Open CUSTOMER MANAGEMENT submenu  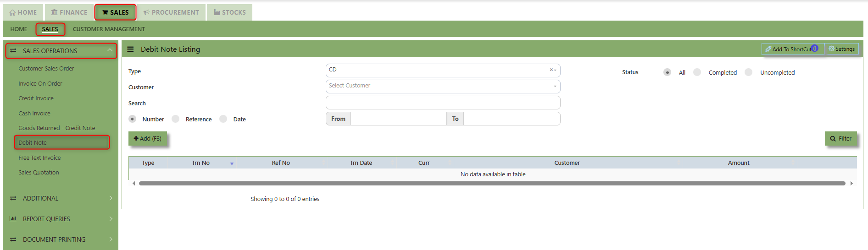[109, 29]
